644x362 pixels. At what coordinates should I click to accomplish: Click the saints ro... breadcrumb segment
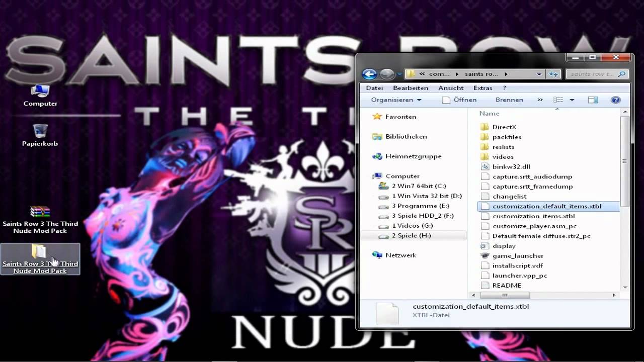(481, 74)
